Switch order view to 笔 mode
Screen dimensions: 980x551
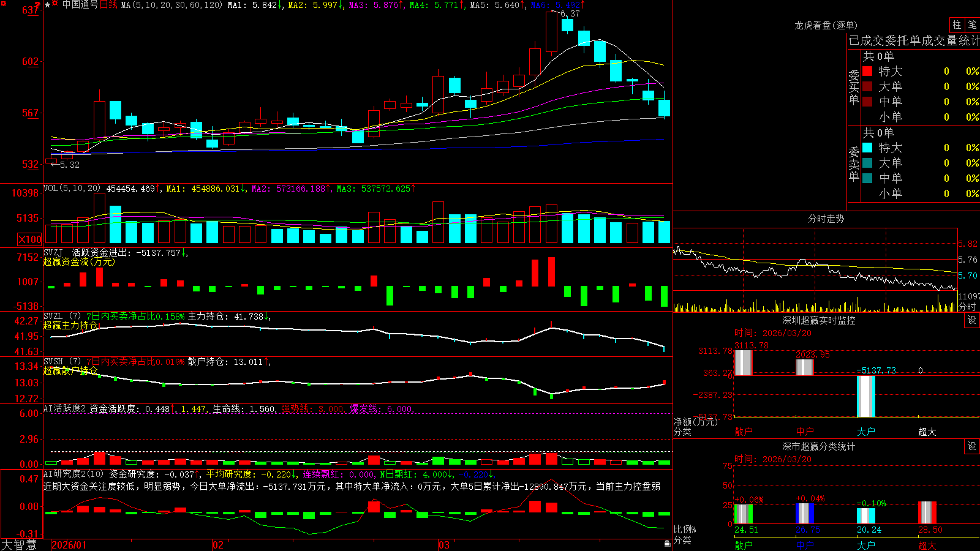pyautogui.click(x=972, y=24)
